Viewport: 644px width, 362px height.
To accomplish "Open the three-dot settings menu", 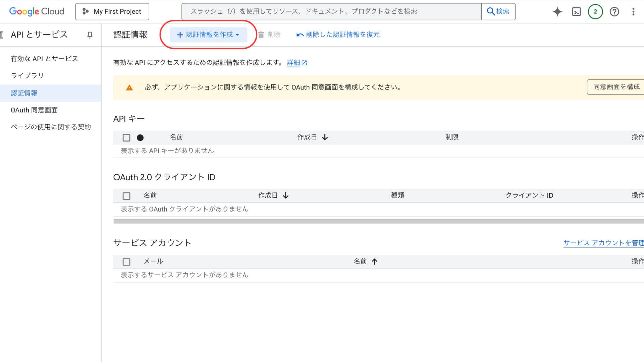I will [633, 12].
